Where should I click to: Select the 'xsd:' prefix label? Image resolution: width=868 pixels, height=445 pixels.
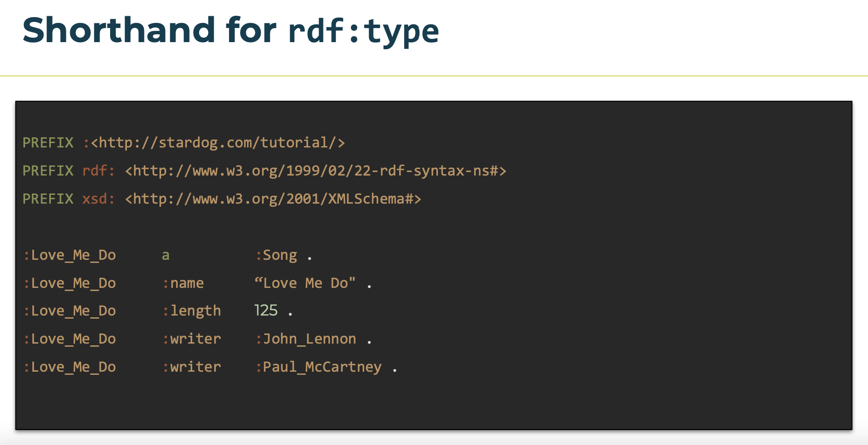point(99,199)
